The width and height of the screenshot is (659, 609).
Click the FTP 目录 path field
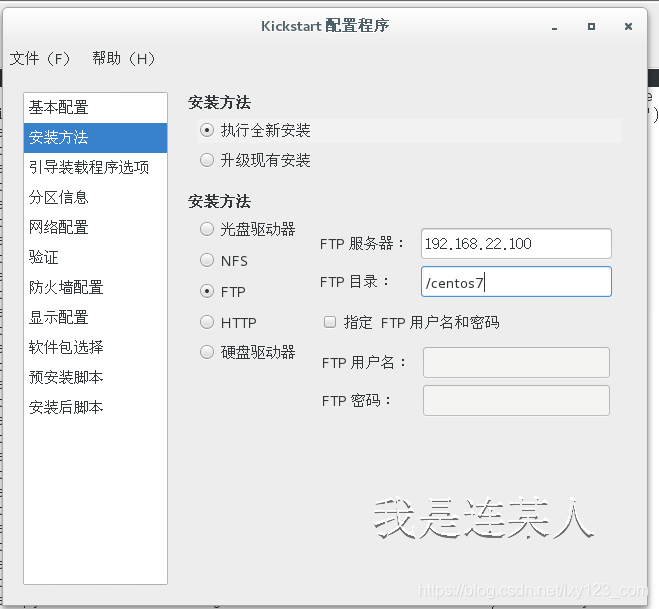tap(516, 282)
